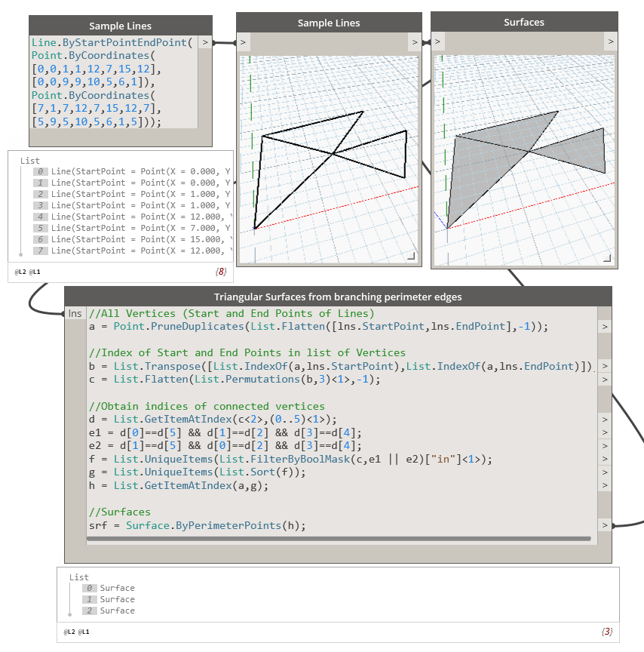
Task: Click output port for variable a line
Action: [x=604, y=327]
